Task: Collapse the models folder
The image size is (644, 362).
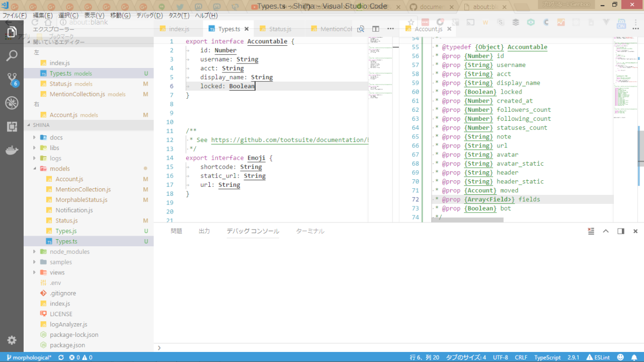Action: pos(59,169)
